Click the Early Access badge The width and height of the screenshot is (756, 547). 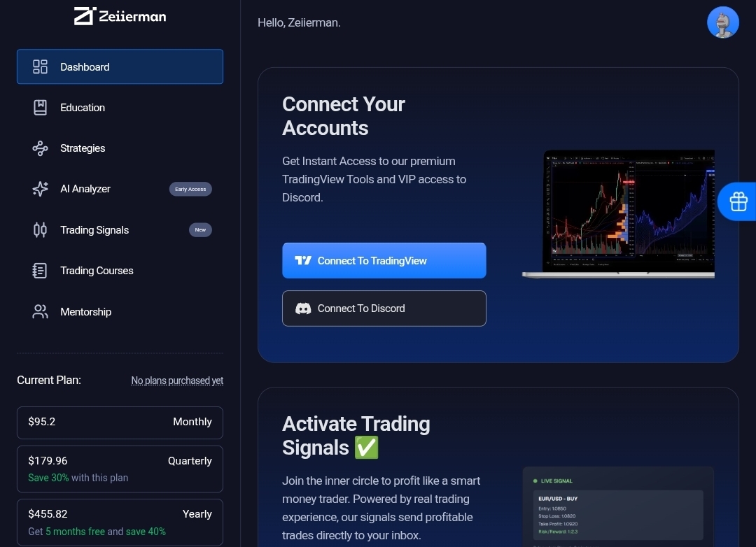190,189
